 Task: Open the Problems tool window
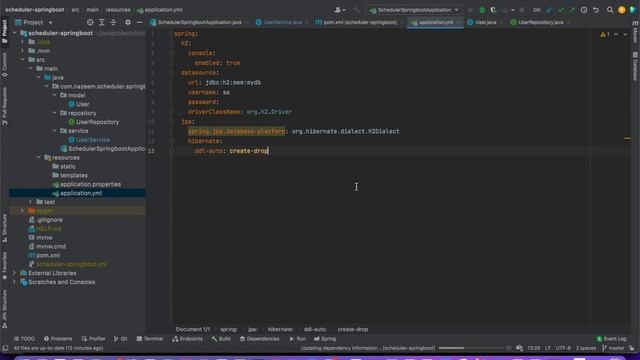click(x=58, y=339)
